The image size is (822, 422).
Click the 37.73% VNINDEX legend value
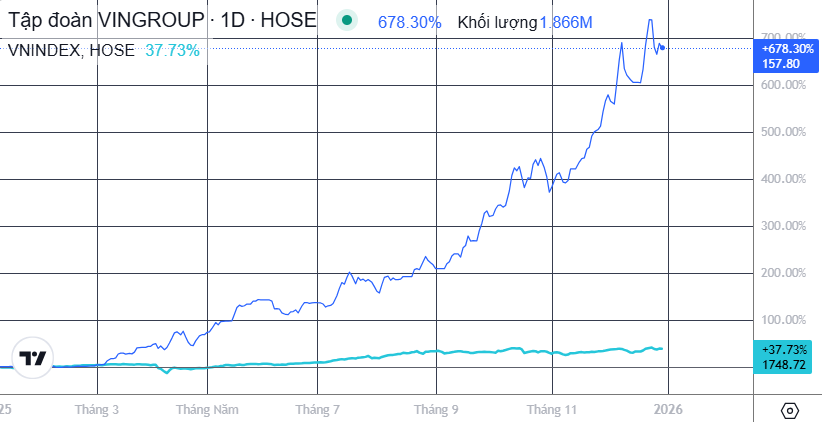172,50
